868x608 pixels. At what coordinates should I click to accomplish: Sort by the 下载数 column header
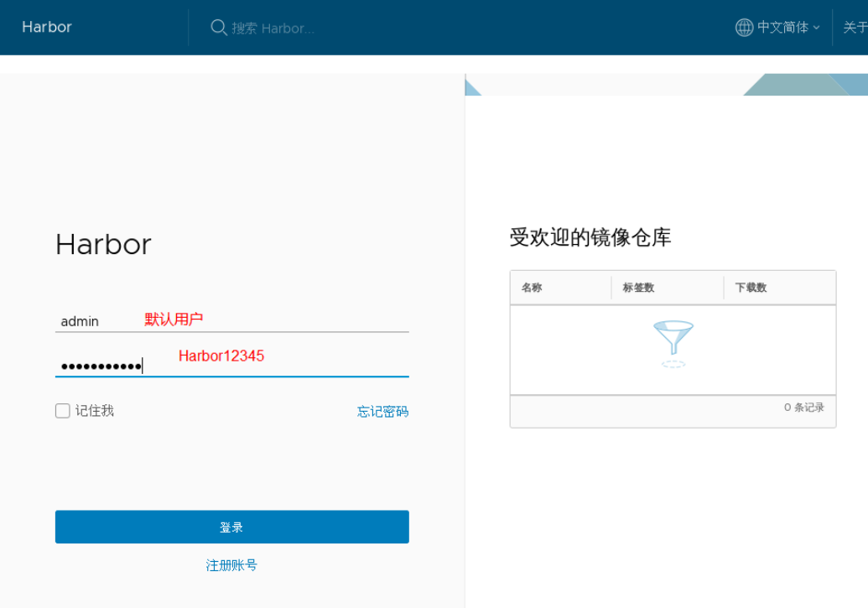751,288
